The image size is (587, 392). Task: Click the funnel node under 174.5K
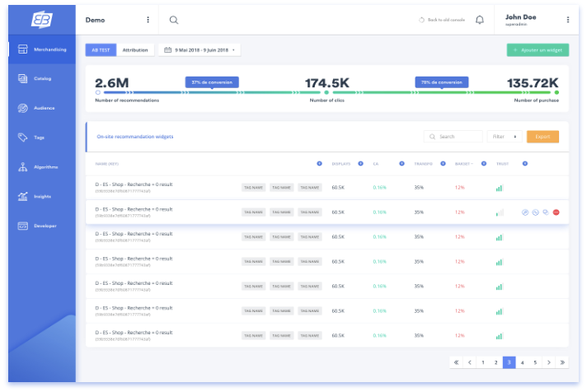pyautogui.click(x=326, y=92)
